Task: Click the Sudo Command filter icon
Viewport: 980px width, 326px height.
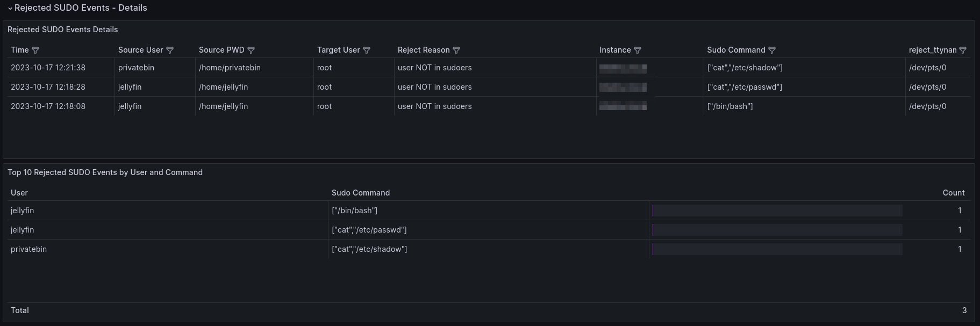Action: [772, 50]
